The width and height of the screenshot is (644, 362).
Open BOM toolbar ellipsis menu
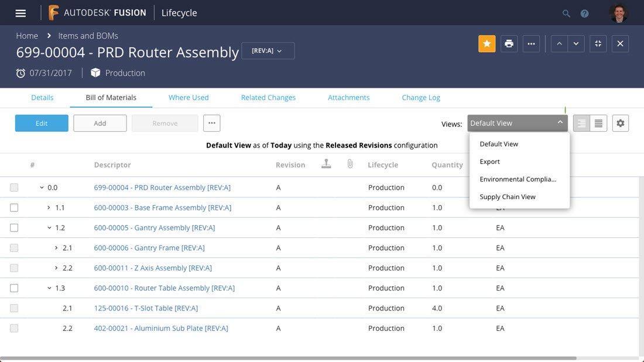click(211, 123)
